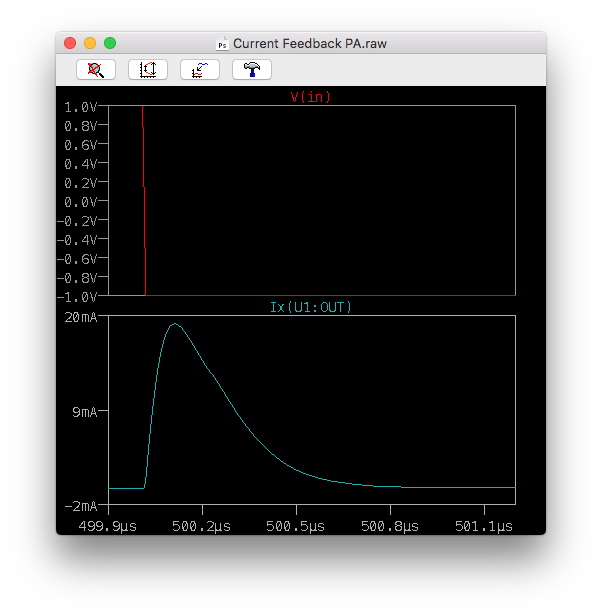
Task: Click the red V(in) falling edge trace
Action: [x=144, y=201]
